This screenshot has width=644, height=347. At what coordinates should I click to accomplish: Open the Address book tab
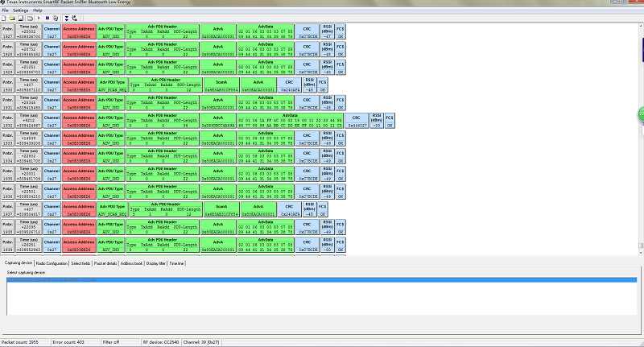coord(131,263)
